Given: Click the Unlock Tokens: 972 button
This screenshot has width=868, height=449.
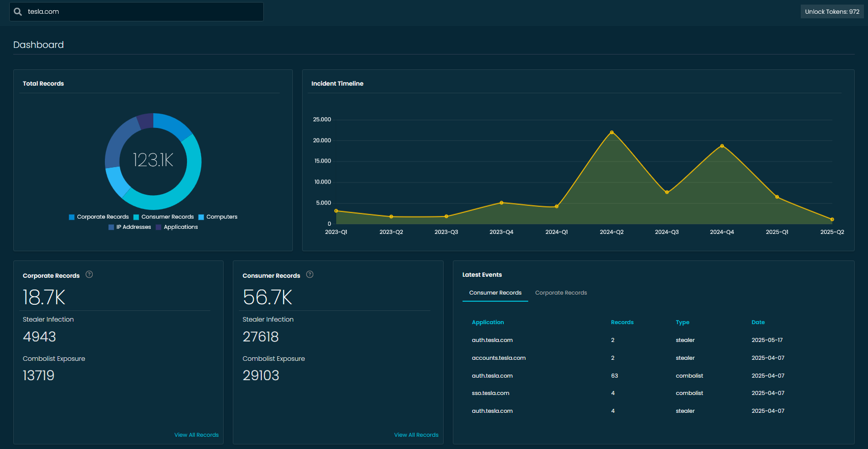Looking at the screenshot, I should (x=832, y=12).
